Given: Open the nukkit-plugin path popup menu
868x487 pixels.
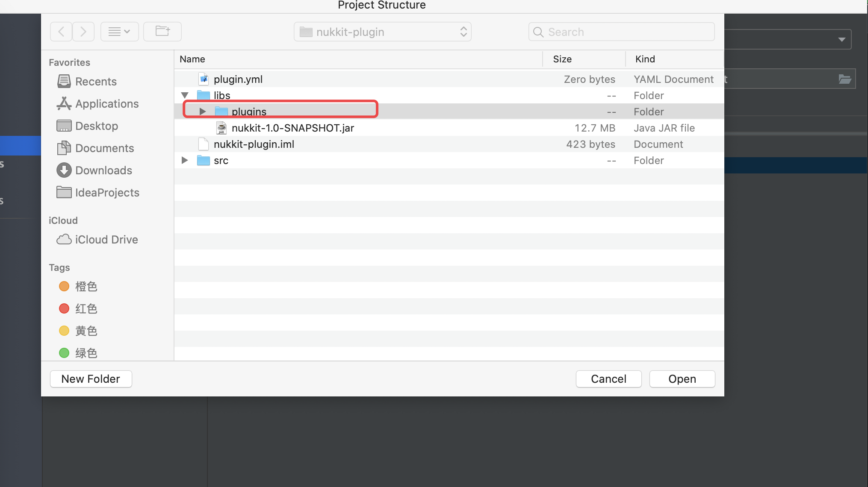Looking at the screenshot, I should pyautogui.click(x=382, y=32).
